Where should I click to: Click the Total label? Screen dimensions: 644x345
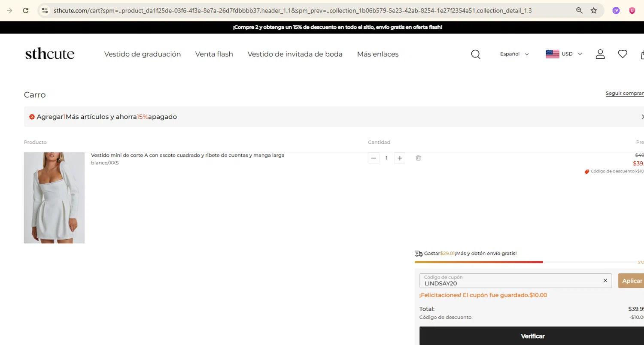point(427,309)
